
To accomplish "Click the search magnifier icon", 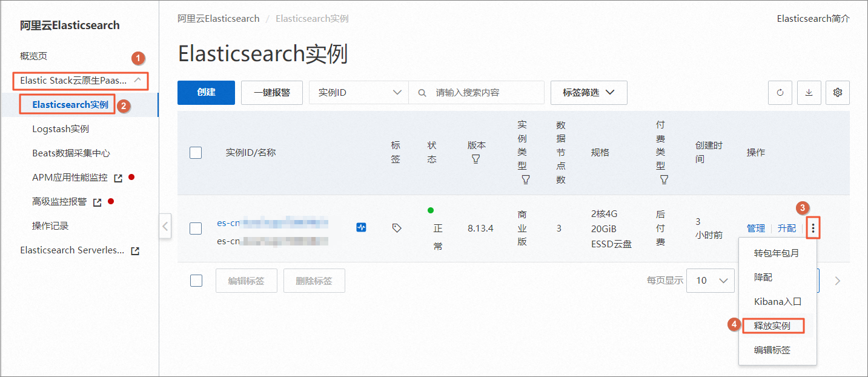I will [x=422, y=93].
